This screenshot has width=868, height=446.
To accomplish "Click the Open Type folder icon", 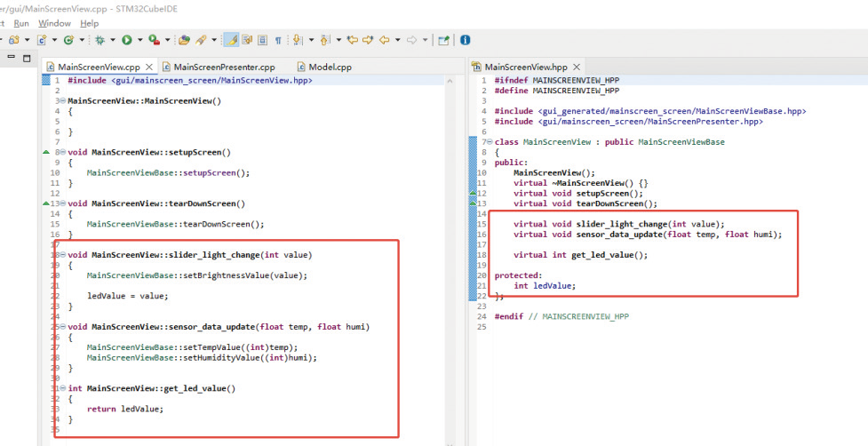I will click(184, 40).
